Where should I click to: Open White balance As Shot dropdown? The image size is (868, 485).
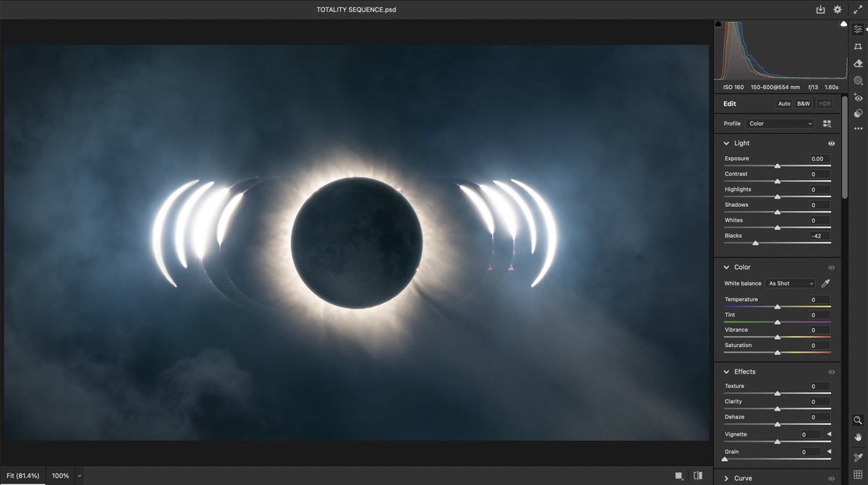[791, 283]
